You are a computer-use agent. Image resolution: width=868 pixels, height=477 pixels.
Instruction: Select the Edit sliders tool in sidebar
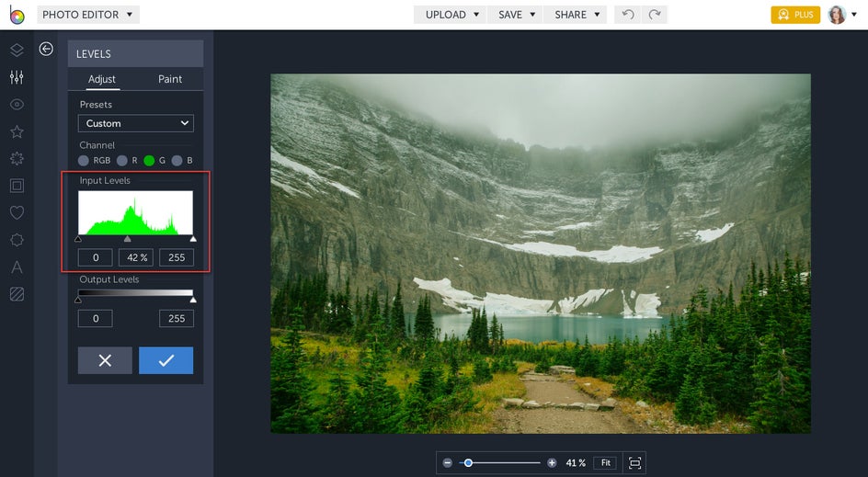coord(17,77)
